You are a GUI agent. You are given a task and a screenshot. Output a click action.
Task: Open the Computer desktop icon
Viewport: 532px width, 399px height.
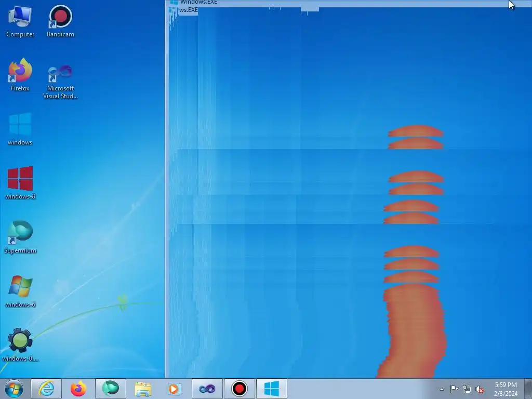(x=20, y=22)
